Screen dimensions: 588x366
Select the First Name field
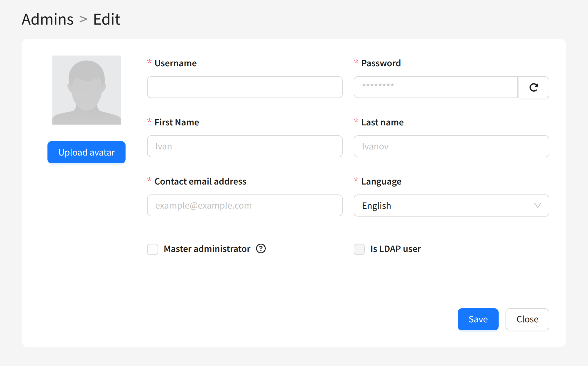pyautogui.click(x=245, y=146)
